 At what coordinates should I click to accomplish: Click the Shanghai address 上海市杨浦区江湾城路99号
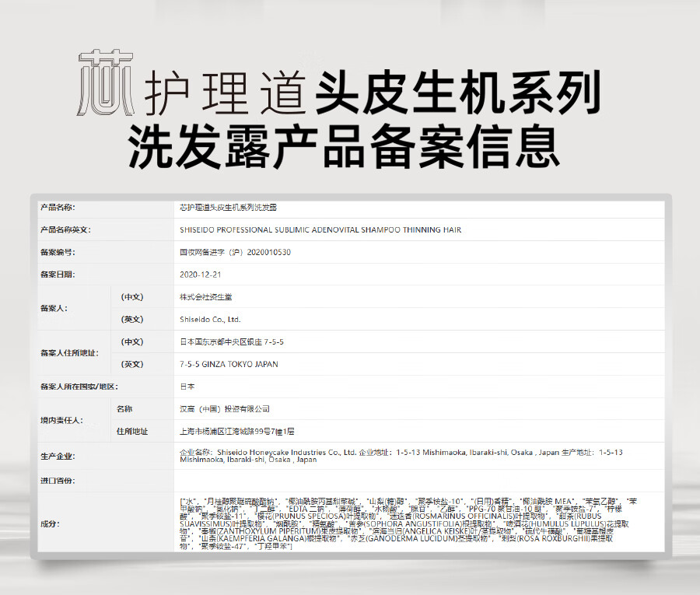click(x=236, y=431)
